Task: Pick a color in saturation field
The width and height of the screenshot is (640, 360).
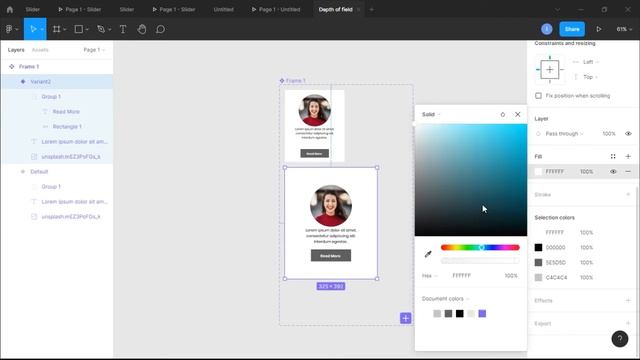Action: point(471,180)
